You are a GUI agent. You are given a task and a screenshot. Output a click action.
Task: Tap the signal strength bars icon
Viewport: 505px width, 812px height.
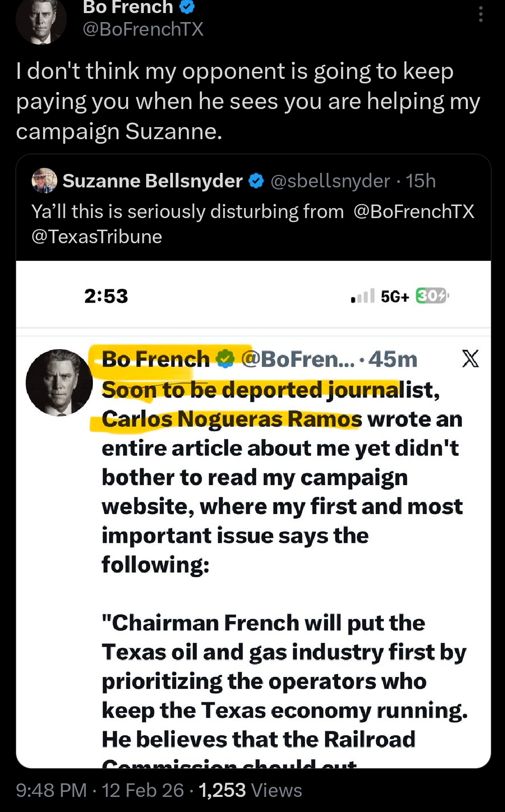pos(363,296)
